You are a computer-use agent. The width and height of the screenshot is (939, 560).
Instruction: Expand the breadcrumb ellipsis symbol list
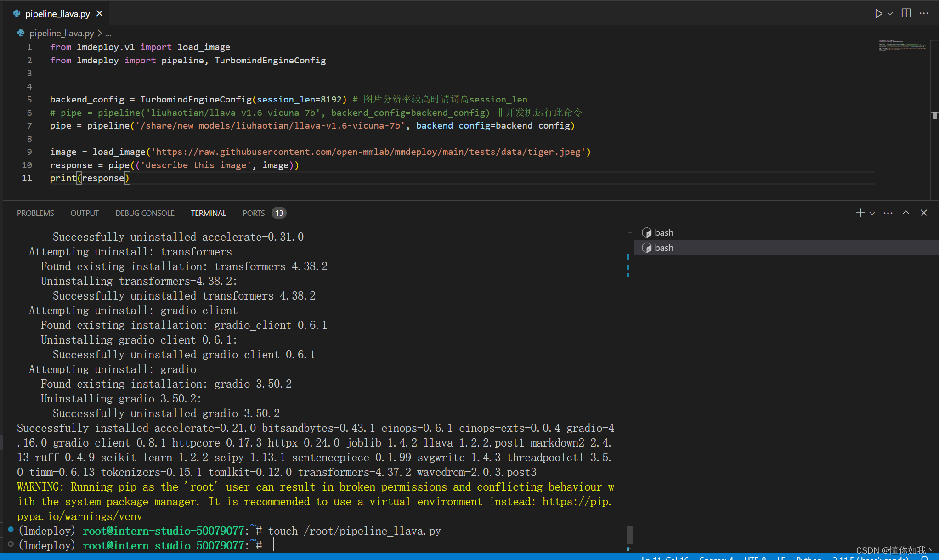click(108, 34)
